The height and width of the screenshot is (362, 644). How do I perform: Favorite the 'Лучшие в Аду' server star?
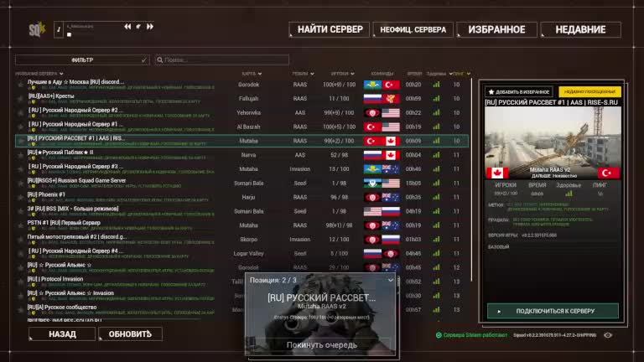click(x=20, y=85)
